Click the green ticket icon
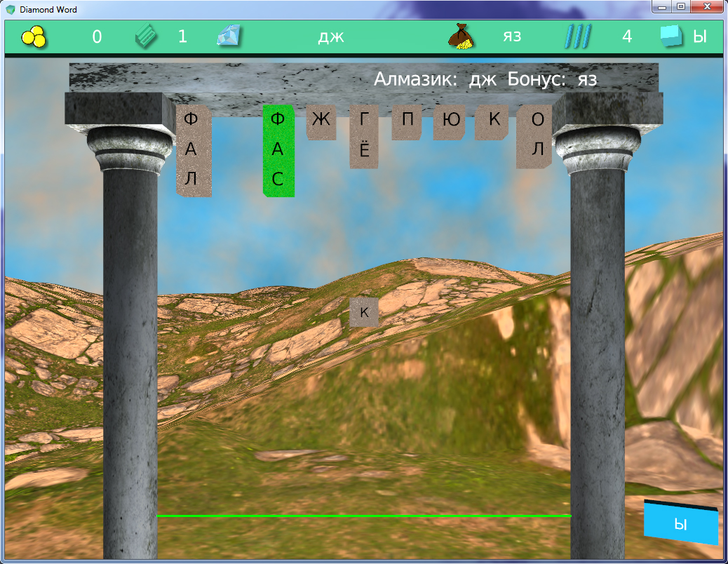 [147, 36]
